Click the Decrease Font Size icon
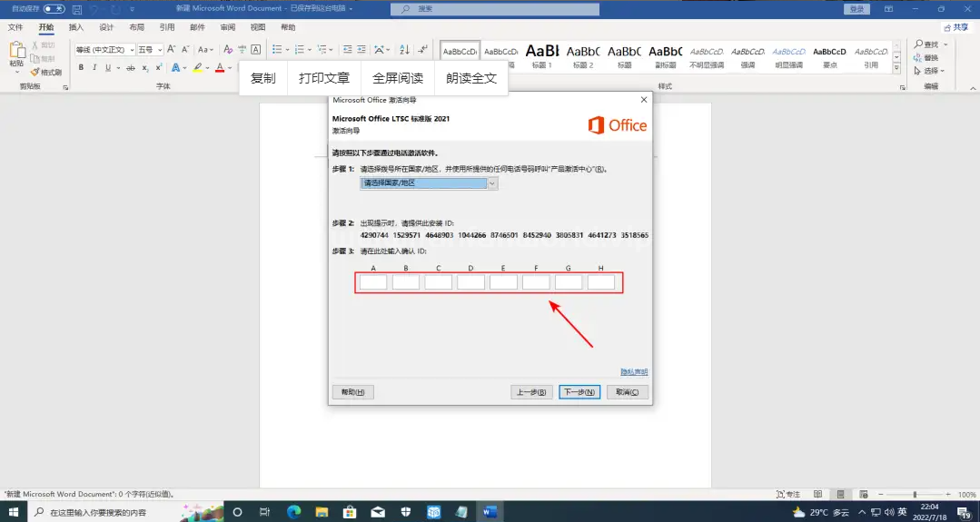Image resolution: width=980 pixels, height=522 pixels. tap(185, 49)
